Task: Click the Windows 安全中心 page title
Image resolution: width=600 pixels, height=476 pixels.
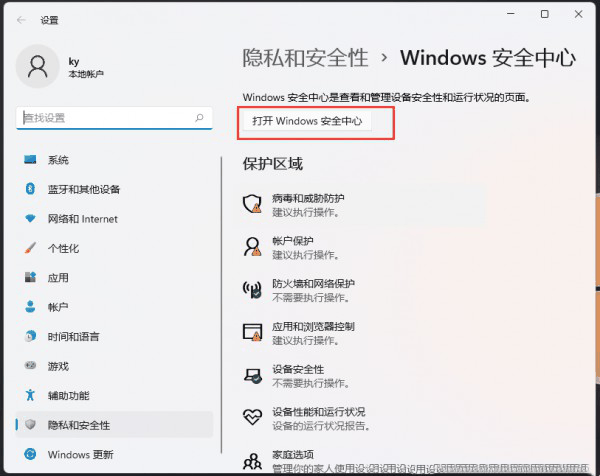Action: [488, 58]
